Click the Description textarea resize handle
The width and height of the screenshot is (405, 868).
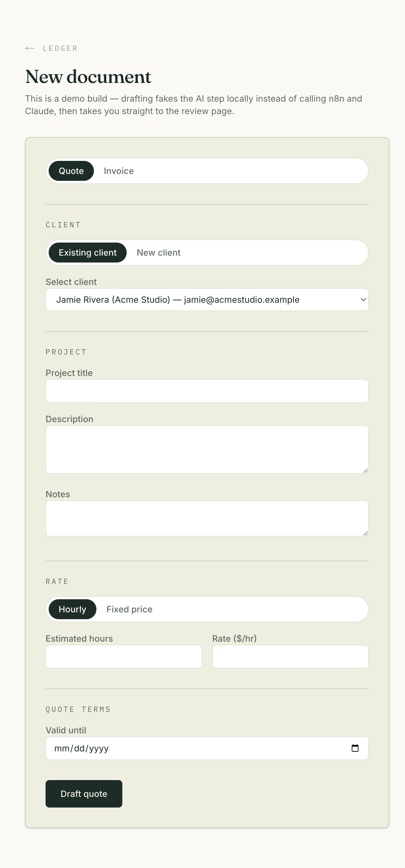point(365,470)
